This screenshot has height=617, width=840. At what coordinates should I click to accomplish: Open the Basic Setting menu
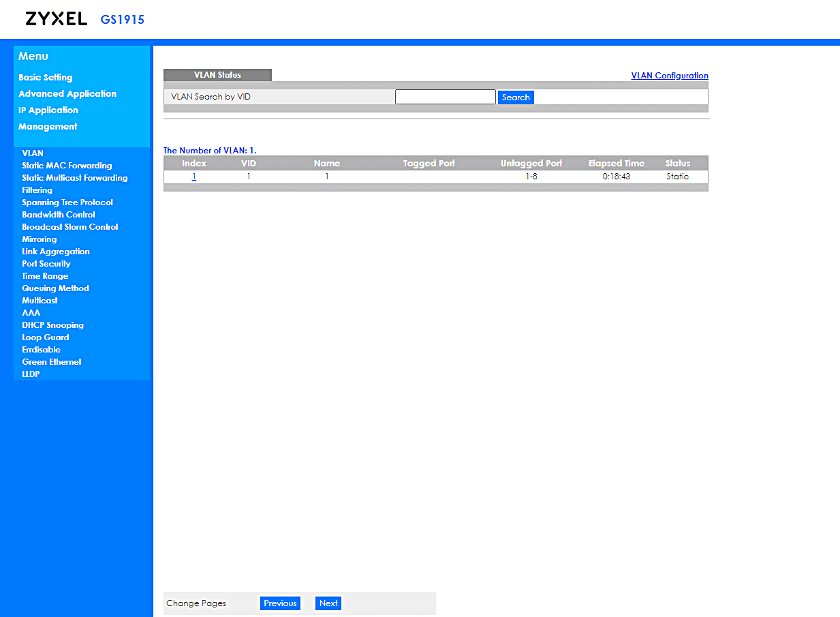[46, 78]
